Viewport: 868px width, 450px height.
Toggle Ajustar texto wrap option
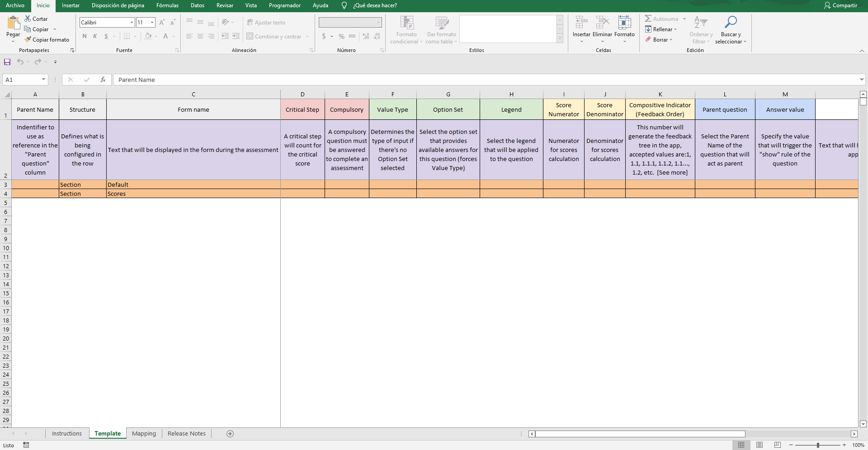click(x=266, y=22)
